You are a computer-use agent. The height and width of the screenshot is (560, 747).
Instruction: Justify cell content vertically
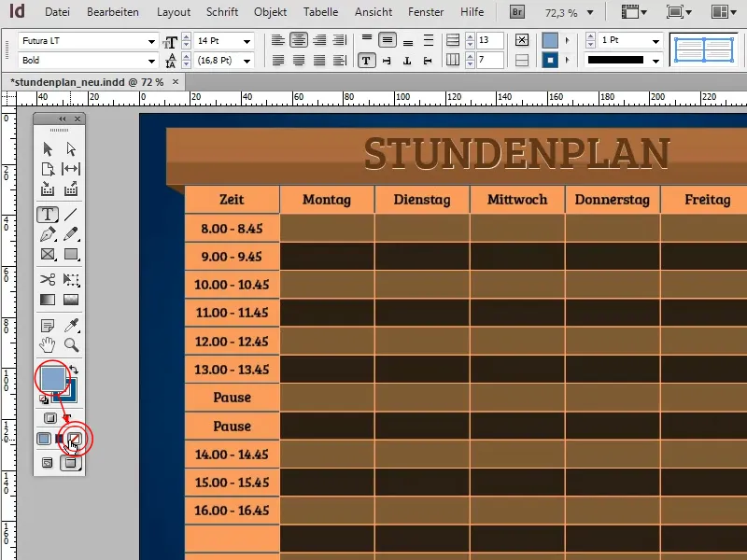click(429, 40)
